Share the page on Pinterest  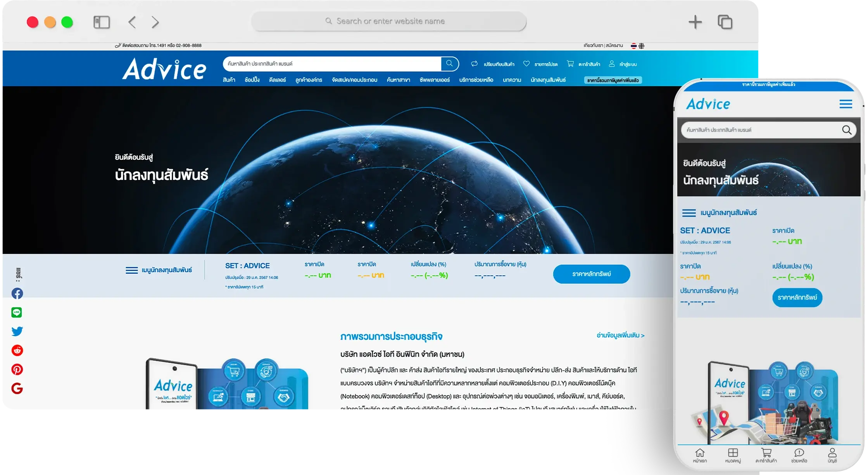click(17, 370)
